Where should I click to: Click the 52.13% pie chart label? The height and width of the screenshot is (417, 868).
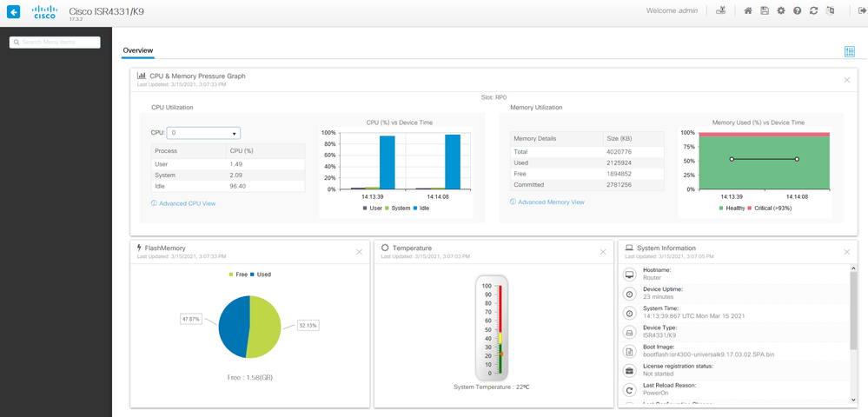click(308, 326)
